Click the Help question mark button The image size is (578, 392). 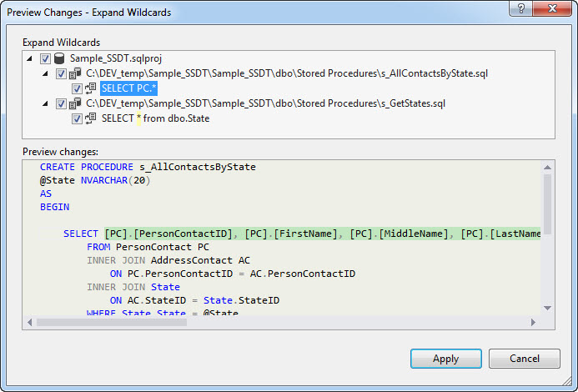521,9
